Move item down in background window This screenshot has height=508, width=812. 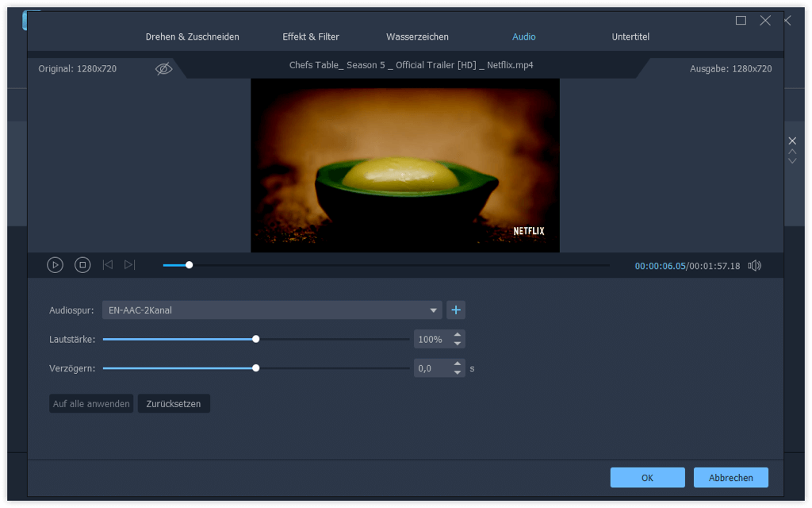tap(792, 160)
